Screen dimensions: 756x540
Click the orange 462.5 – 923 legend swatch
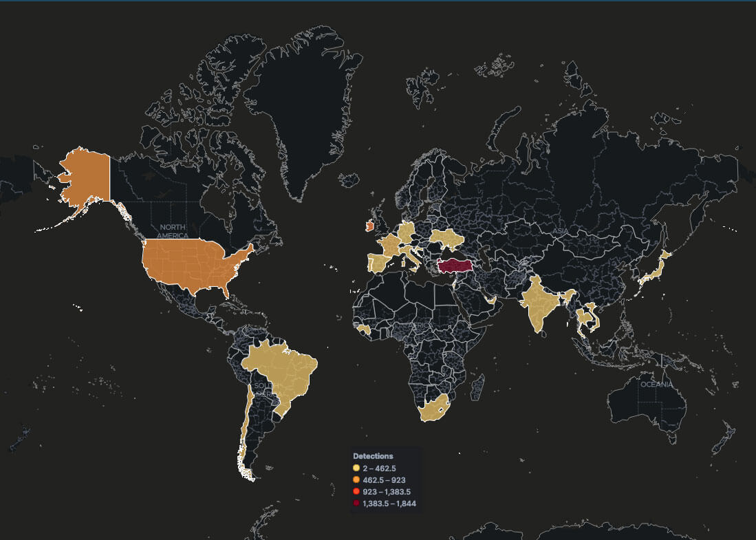click(x=356, y=479)
